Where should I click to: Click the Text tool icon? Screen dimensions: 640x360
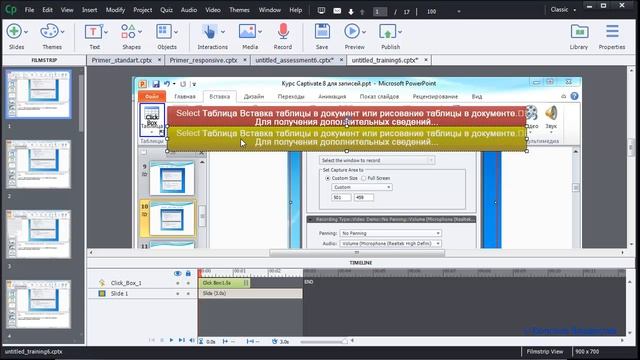tap(93, 31)
